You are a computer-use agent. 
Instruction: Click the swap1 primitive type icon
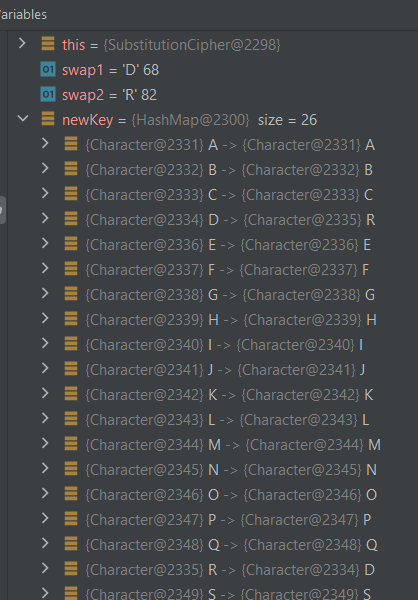click(48, 70)
